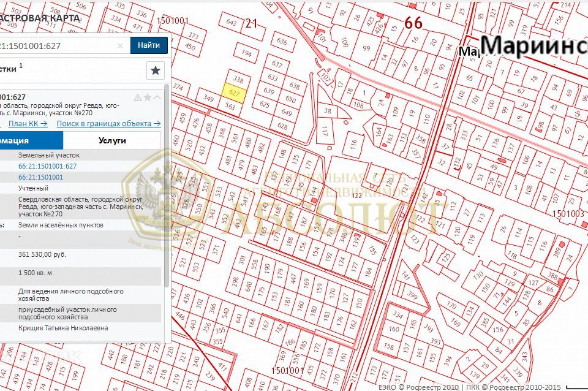The width and height of the screenshot is (588, 391).
Task: Switch to the Услуги tab
Action: (112, 141)
